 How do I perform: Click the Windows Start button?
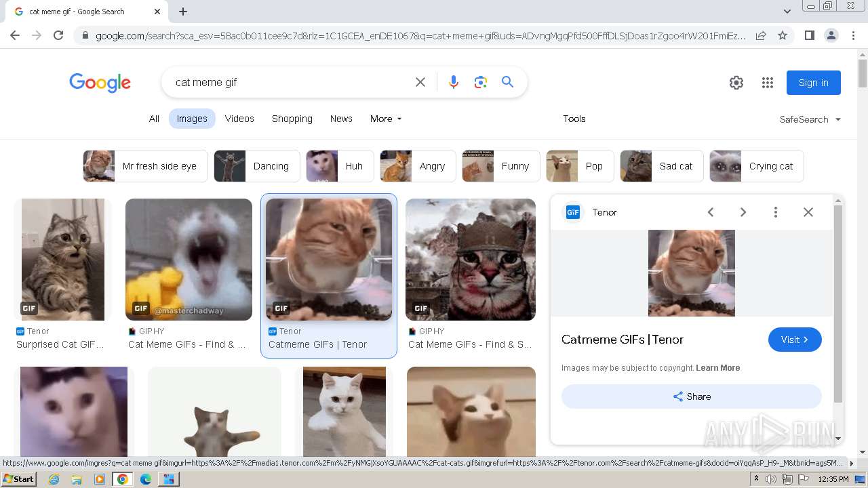coord(19,479)
